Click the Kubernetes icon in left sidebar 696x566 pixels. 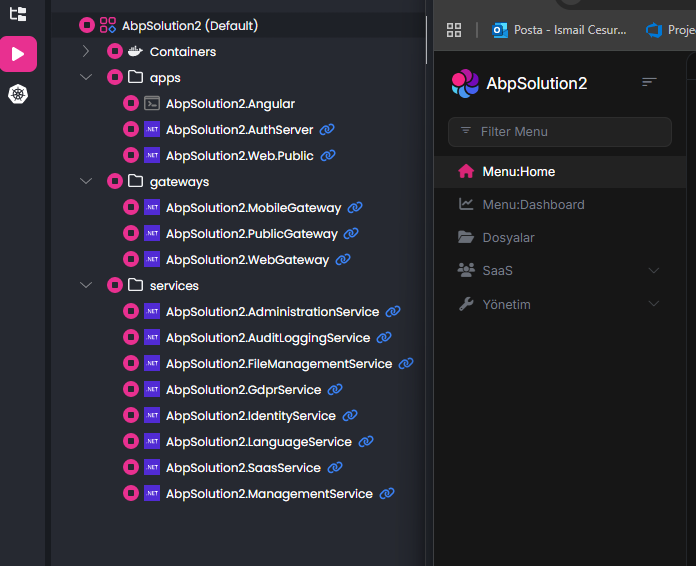[x=18, y=94]
